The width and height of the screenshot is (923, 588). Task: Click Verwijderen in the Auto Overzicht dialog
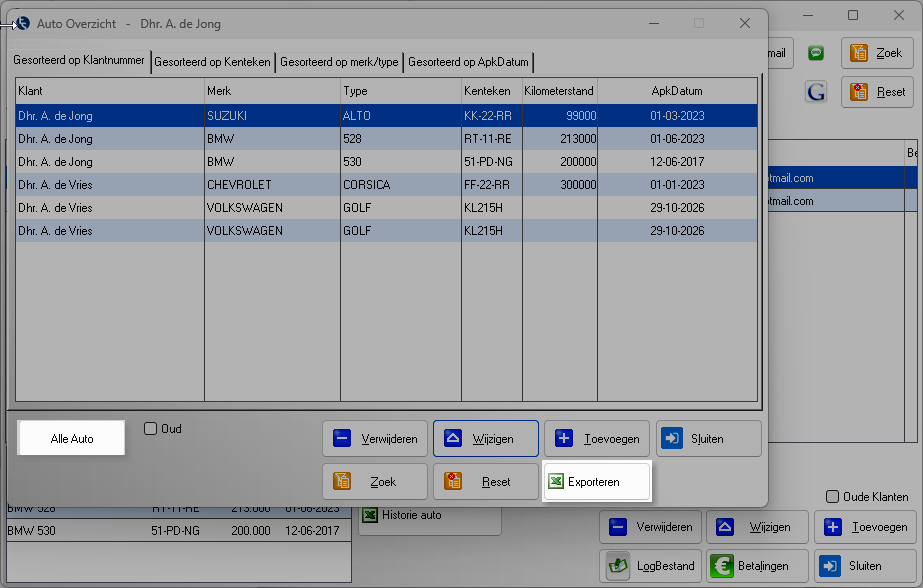coord(375,438)
